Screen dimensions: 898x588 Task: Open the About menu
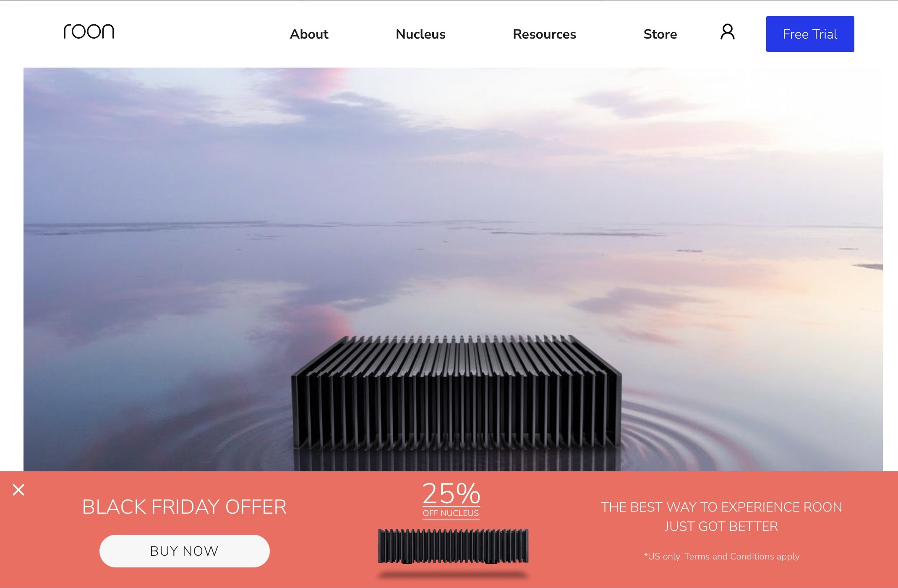[x=309, y=34]
